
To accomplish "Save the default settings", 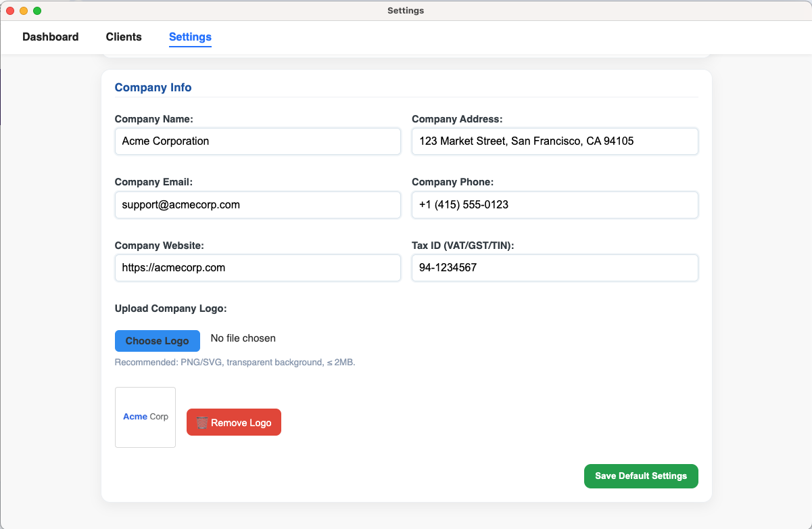I will click(x=640, y=476).
